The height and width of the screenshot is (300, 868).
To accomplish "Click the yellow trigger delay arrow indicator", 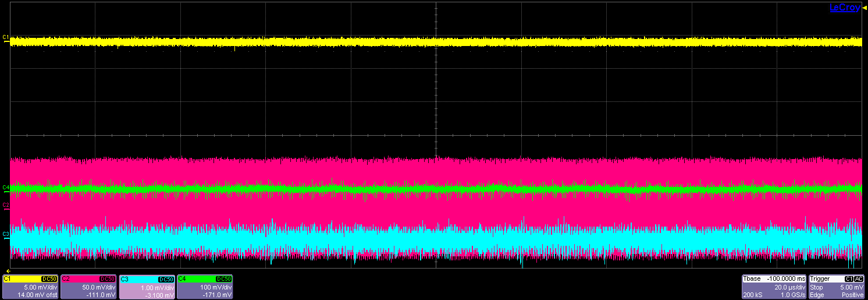I will (8, 271).
